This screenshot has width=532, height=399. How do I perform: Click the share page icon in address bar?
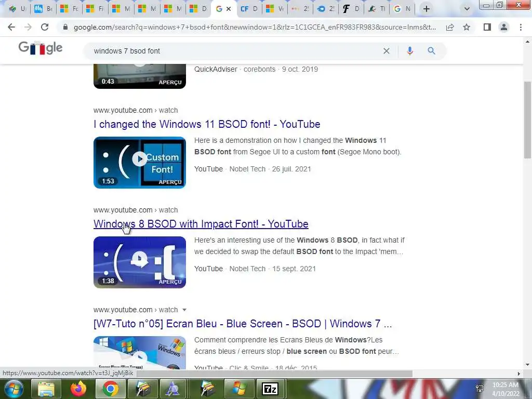click(x=450, y=27)
